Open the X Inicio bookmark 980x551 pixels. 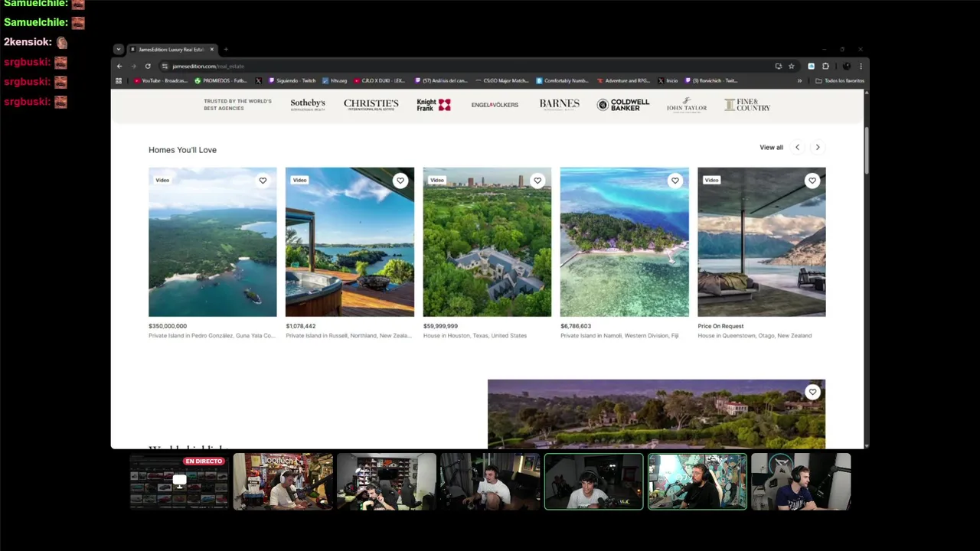point(668,80)
